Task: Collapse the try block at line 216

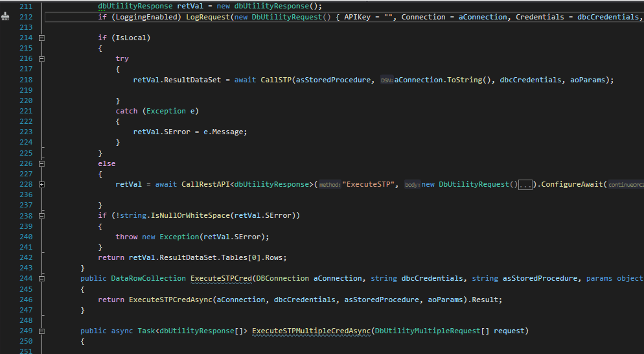Action: pos(42,58)
